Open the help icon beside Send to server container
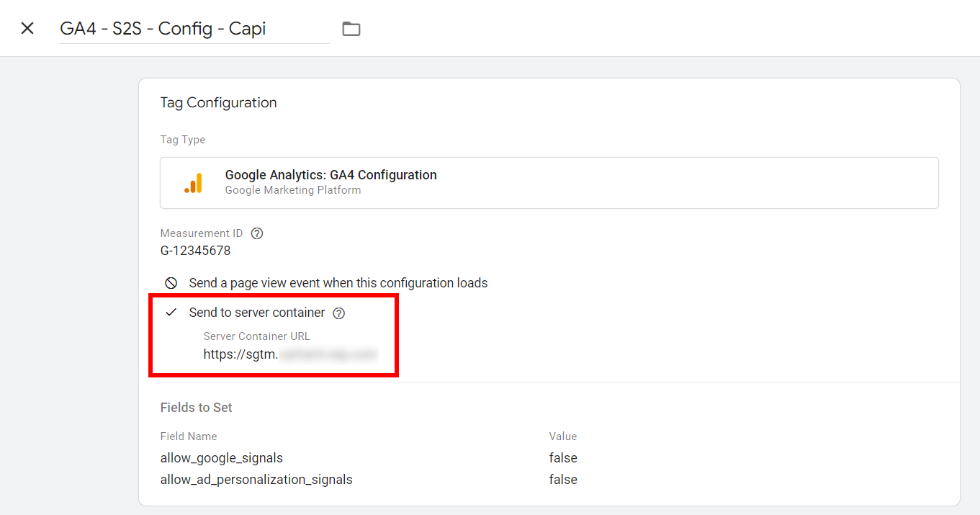 (x=339, y=313)
